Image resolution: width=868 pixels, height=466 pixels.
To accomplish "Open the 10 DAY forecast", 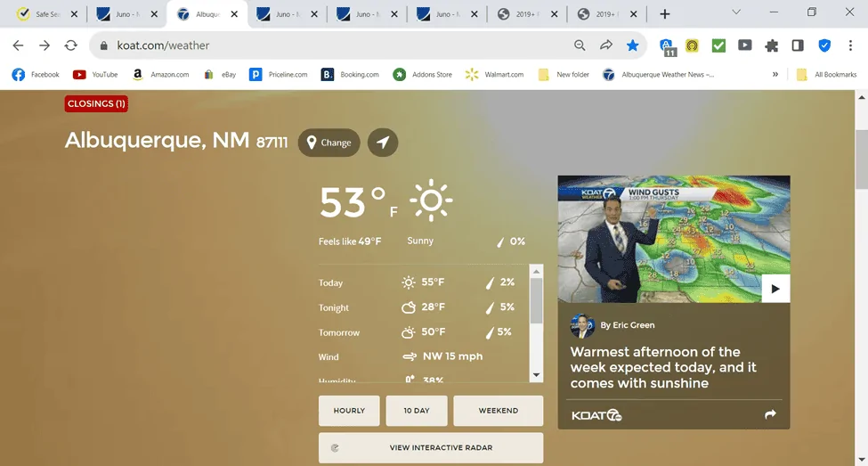I will tap(417, 411).
